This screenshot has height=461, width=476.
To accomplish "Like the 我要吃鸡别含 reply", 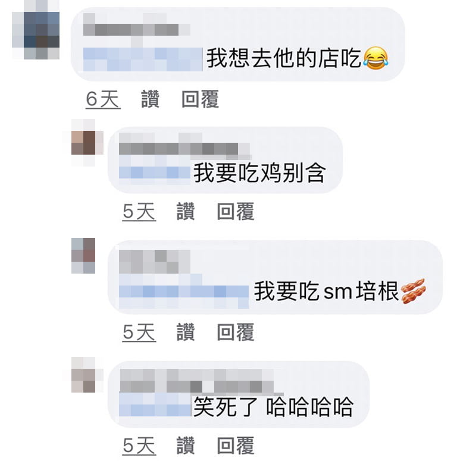I will point(186,212).
